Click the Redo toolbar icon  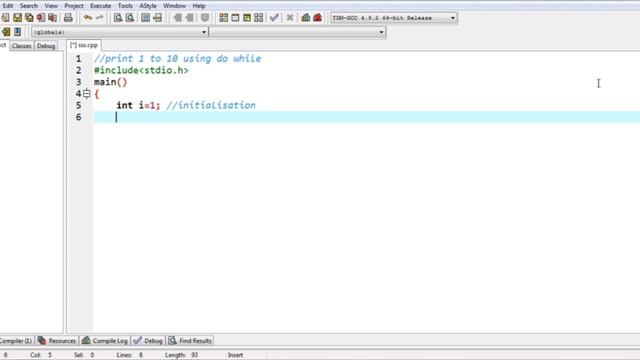(100, 18)
